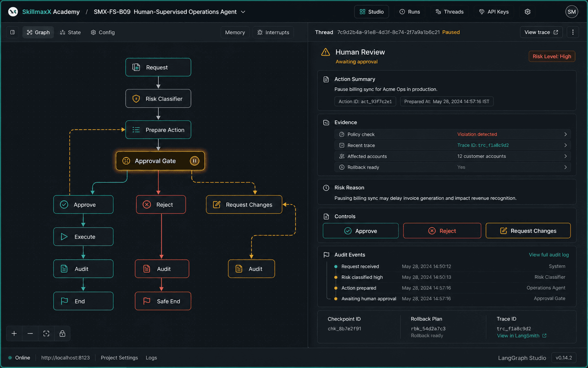Toggle the sidebar panel icon
This screenshot has height=368, width=588.
tap(12, 32)
